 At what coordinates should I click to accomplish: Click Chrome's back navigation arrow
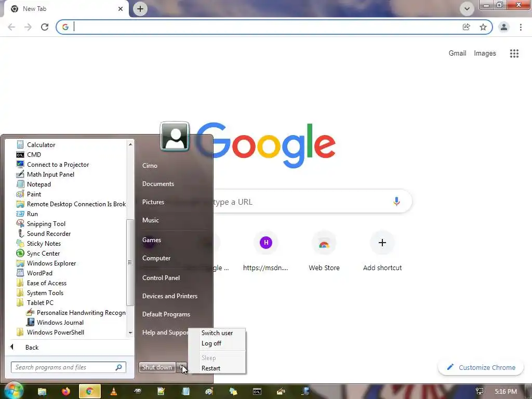11,27
